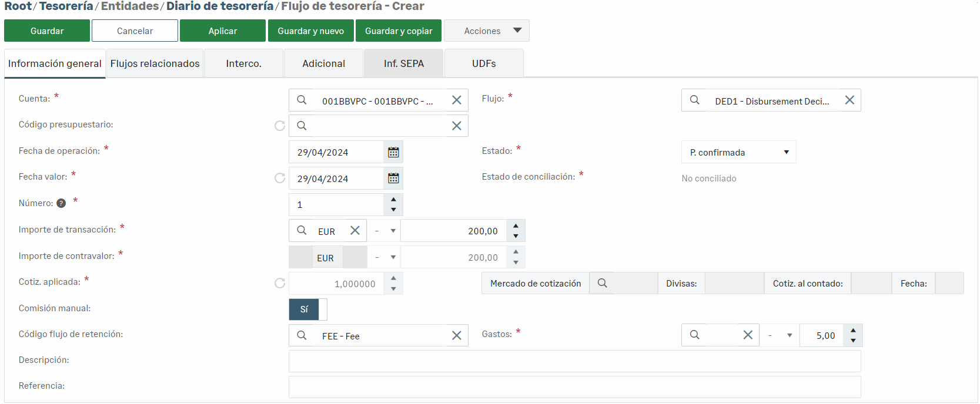Click inside the Descripción text field
The image size is (980, 404).
[x=574, y=361]
